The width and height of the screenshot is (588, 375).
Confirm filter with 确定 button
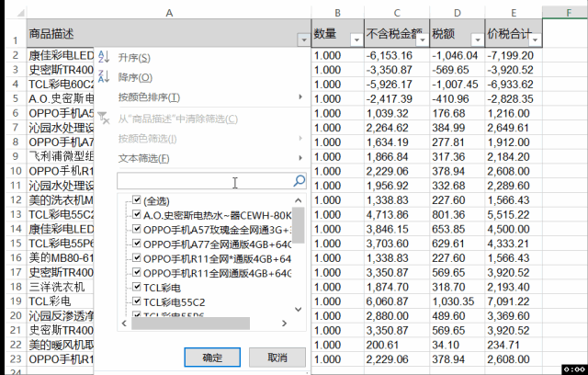(212, 357)
